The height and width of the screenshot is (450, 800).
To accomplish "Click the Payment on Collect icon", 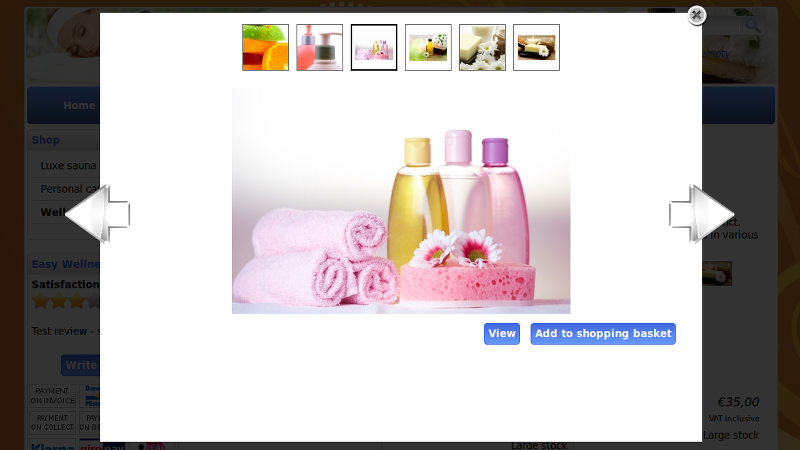I will 54,422.
